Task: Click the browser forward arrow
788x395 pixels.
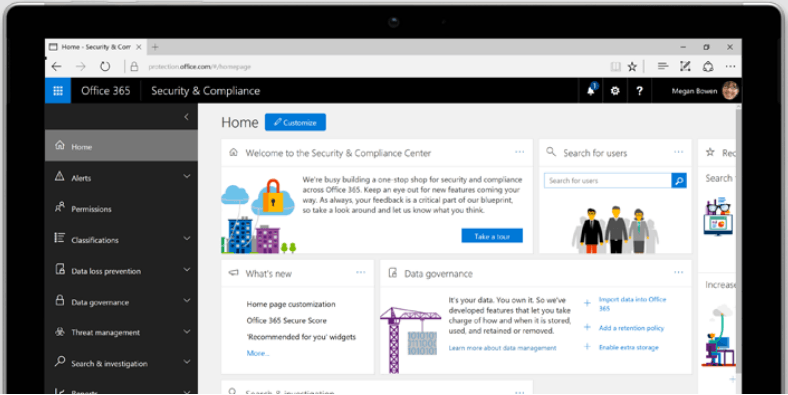Action: (x=80, y=66)
